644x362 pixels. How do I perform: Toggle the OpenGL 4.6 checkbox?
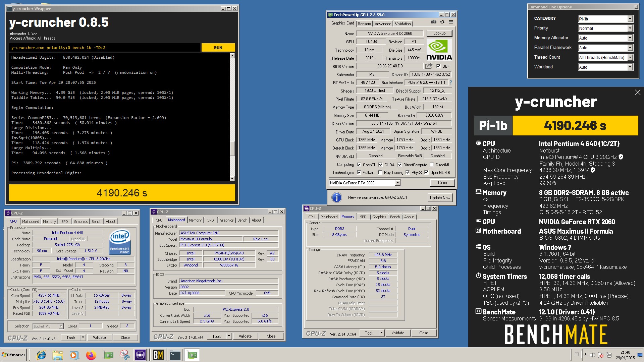[426, 173]
